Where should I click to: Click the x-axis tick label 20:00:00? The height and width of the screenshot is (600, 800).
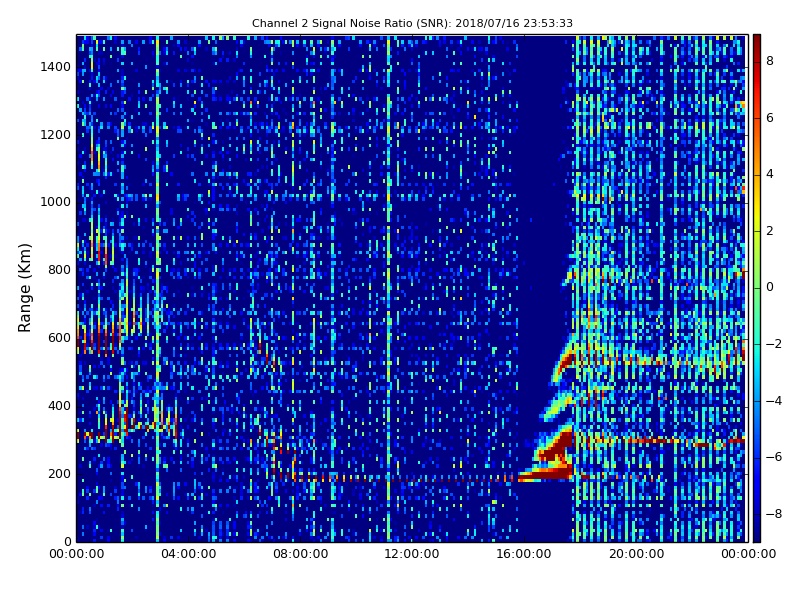(636, 554)
